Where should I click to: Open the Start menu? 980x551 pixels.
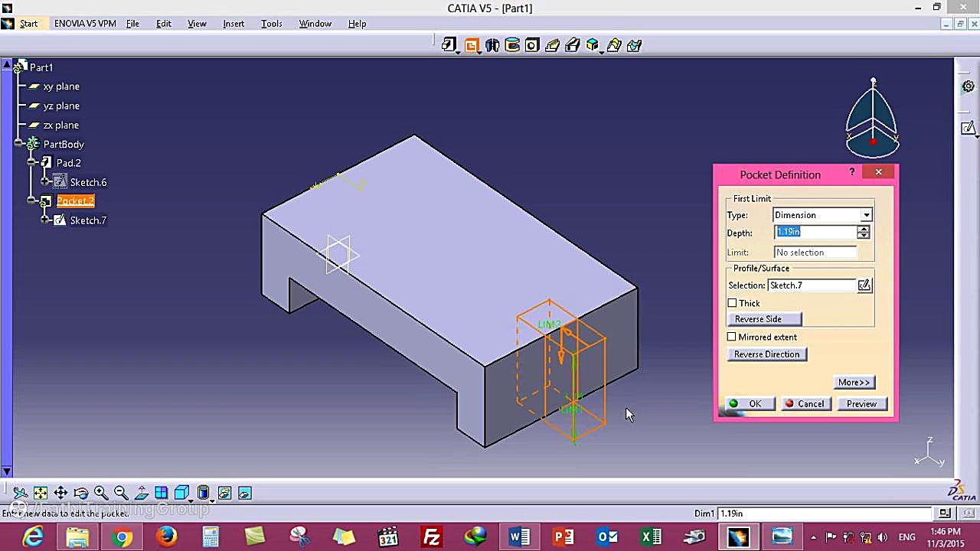pyautogui.click(x=28, y=24)
